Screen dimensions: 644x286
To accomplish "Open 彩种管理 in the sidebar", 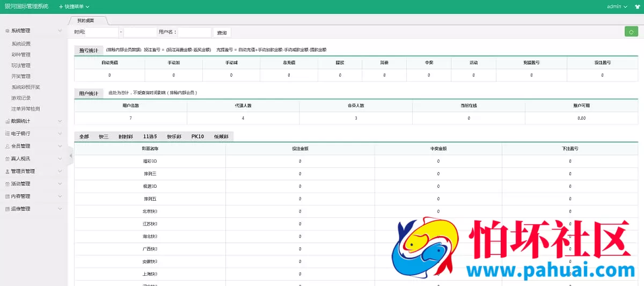I will pos(21,55).
